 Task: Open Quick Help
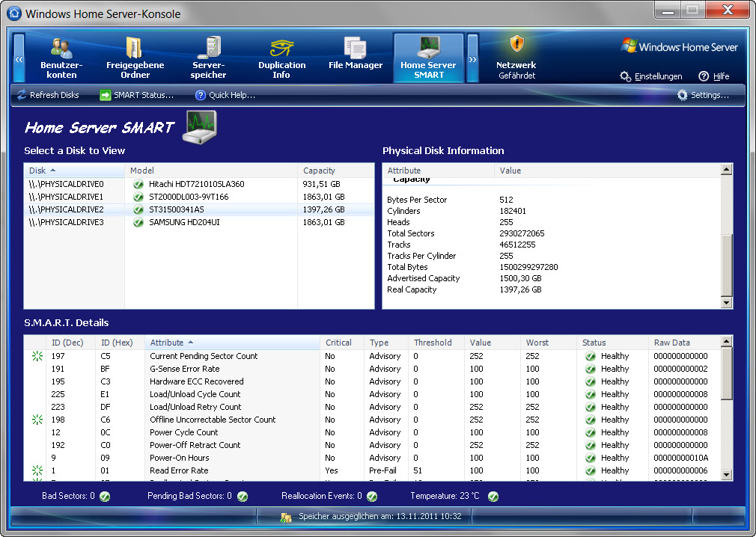[225, 95]
